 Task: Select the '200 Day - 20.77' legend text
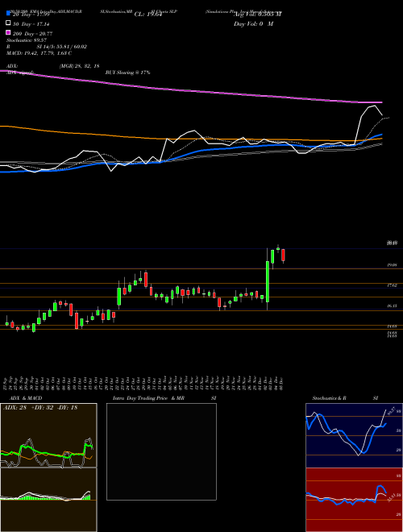33,34
